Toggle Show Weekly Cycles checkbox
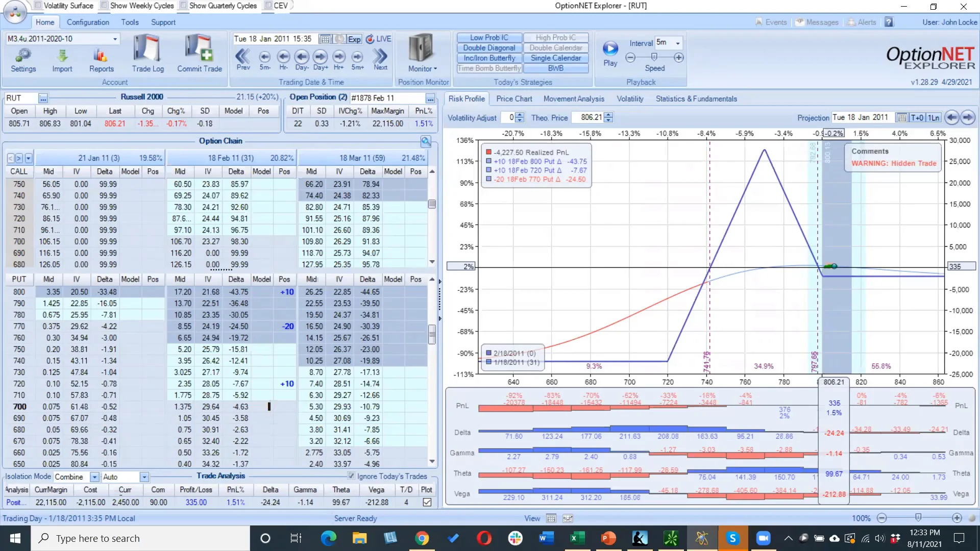The height and width of the screenshot is (551, 980). coord(104,6)
